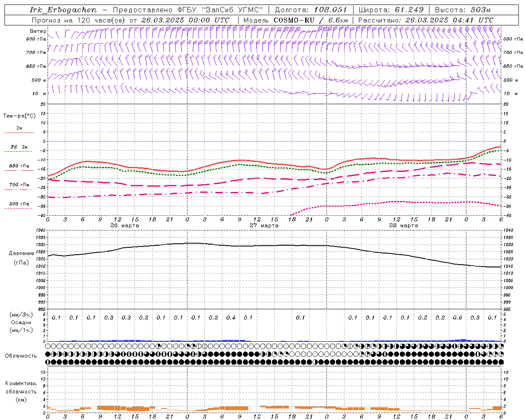Click the computed time 26.03.2025 04:41 UTC
The width and height of the screenshot is (525, 420).
450,20
